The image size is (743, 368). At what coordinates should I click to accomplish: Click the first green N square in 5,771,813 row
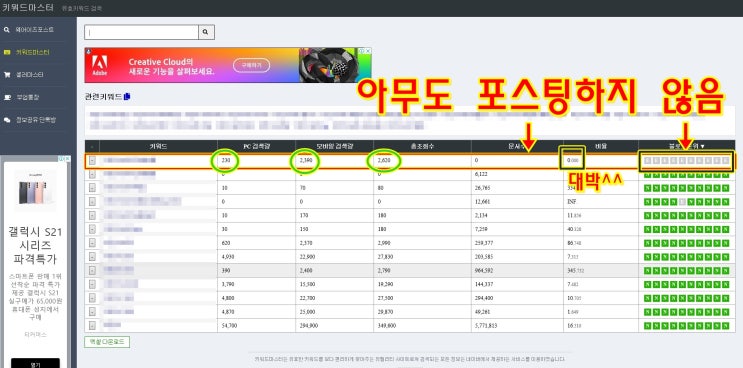click(647, 326)
